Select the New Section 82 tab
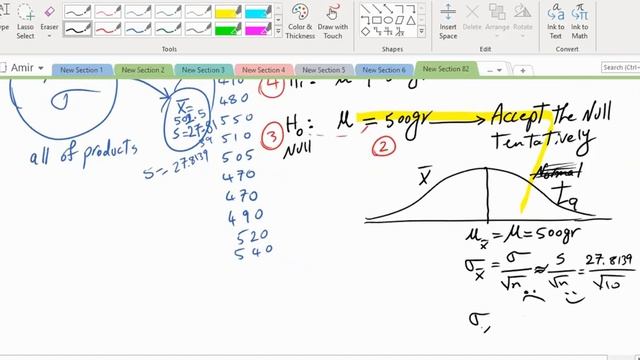Viewport: 640px width, 360px height. [x=446, y=69]
